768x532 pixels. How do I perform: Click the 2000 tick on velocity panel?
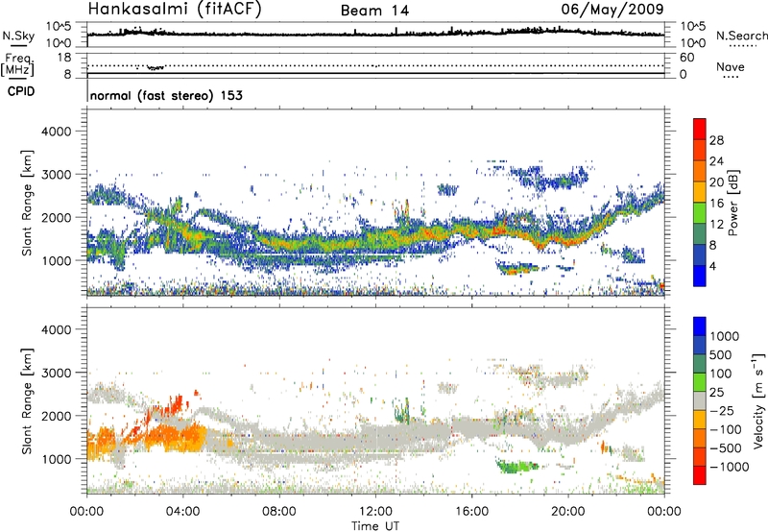[x=56, y=416]
